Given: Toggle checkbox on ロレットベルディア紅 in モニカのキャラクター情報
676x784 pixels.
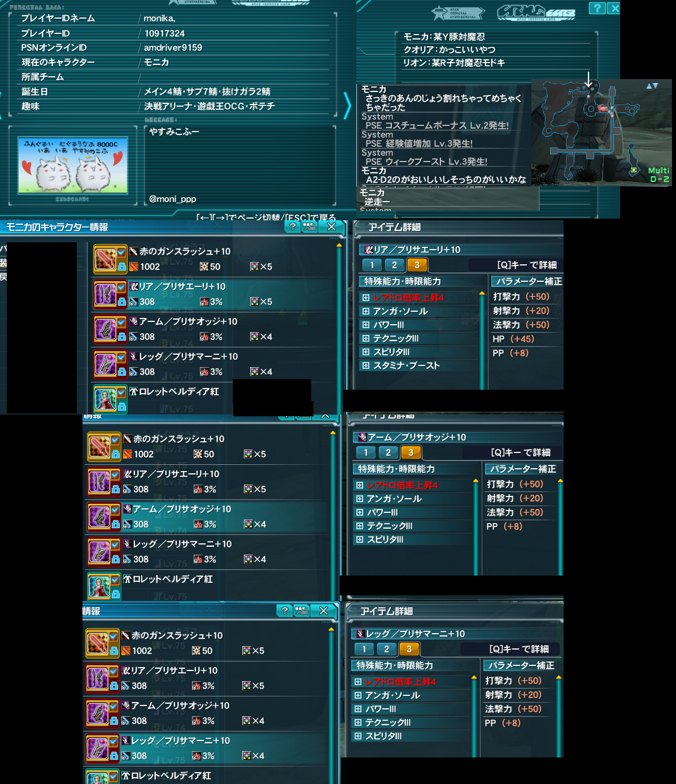Looking at the screenshot, I should 122,392.
